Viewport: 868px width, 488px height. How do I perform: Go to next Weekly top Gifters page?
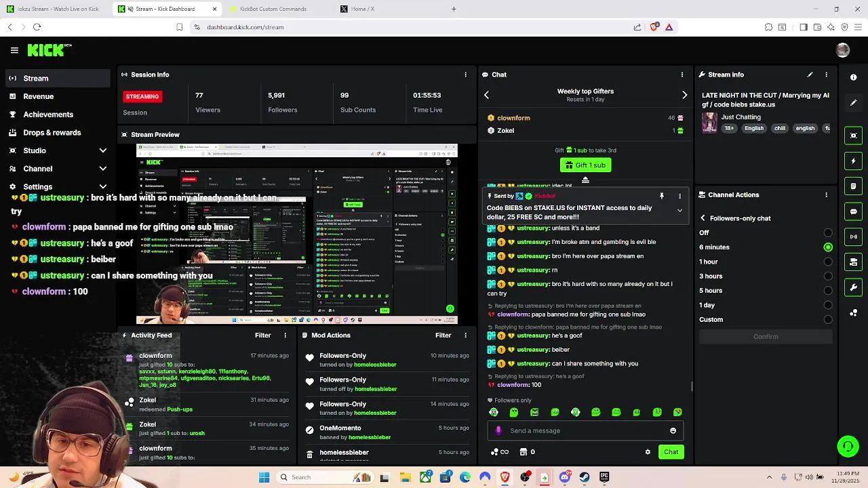pos(684,96)
